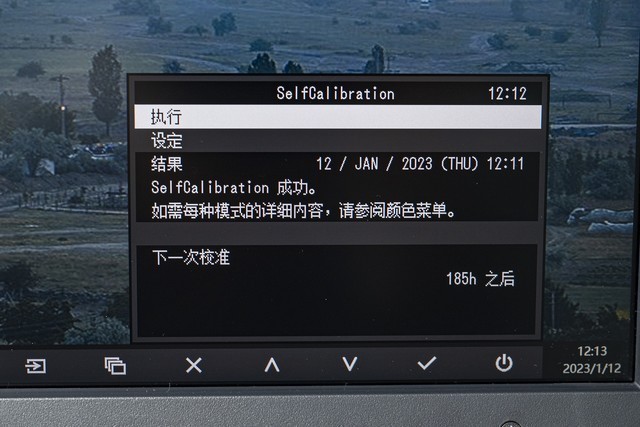Tap the power icon
The width and height of the screenshot is (640, 427).
(x=504, y=363)
